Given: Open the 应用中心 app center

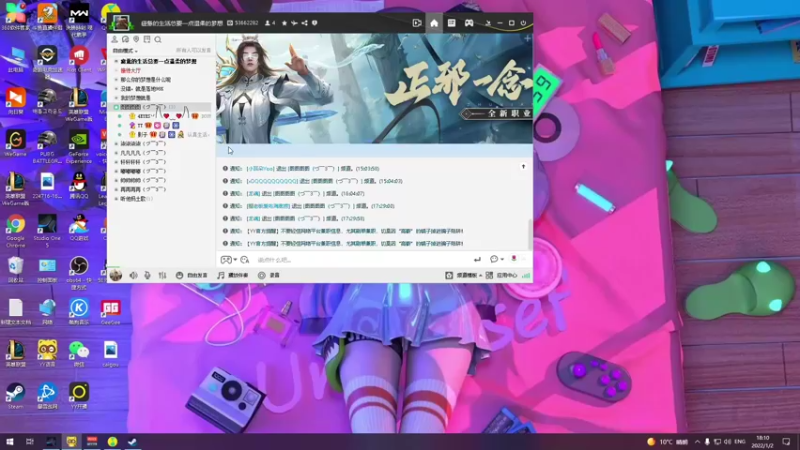Looking at the screenshot, I should pyautogui.click(x=502, y=276).
